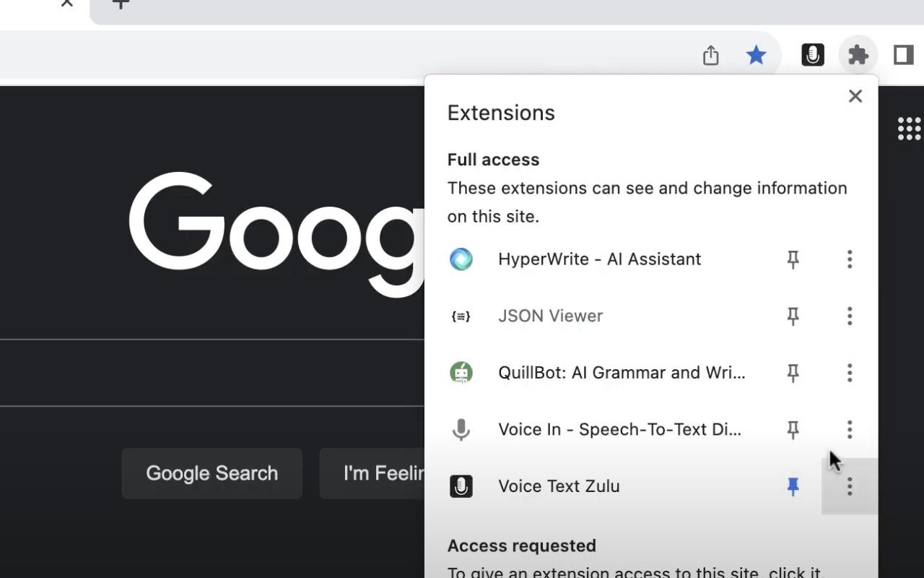
Task: Pin JSON Viewer to toolbar
Action: [x=793, y=316]
